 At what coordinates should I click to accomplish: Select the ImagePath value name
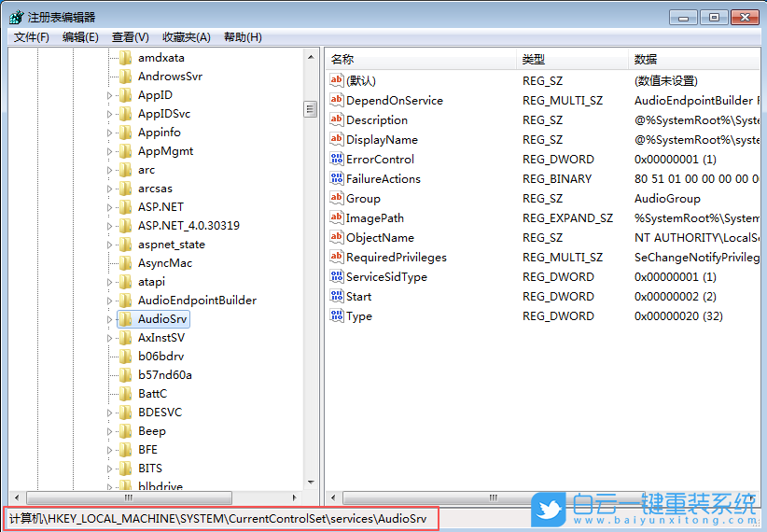[x=375, y=218]
